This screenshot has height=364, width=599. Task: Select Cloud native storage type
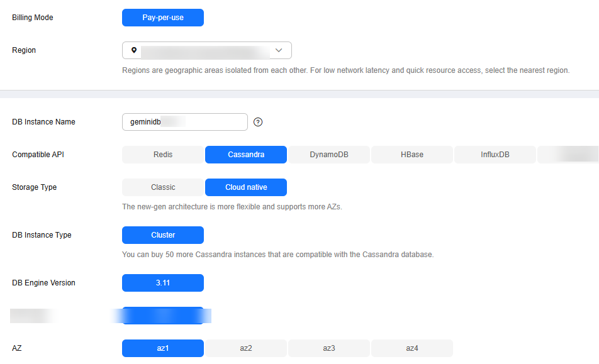[x=246, y=187]
